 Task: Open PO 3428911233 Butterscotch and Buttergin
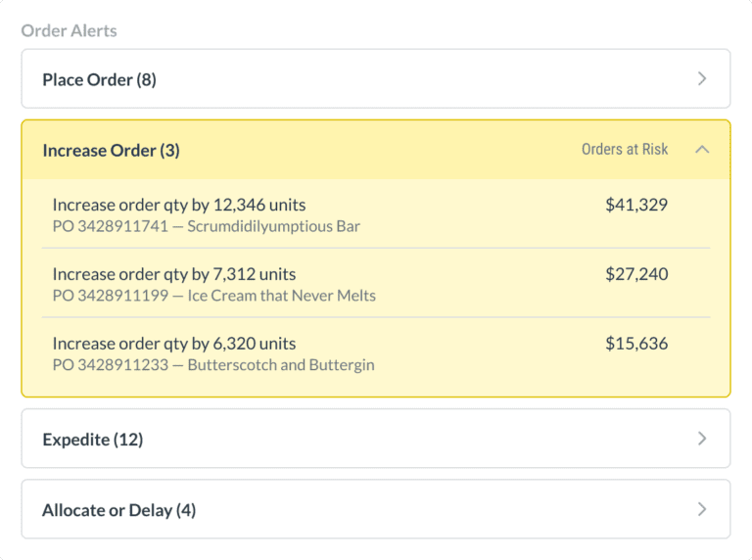pyautogui.click(x=213, y=365)
